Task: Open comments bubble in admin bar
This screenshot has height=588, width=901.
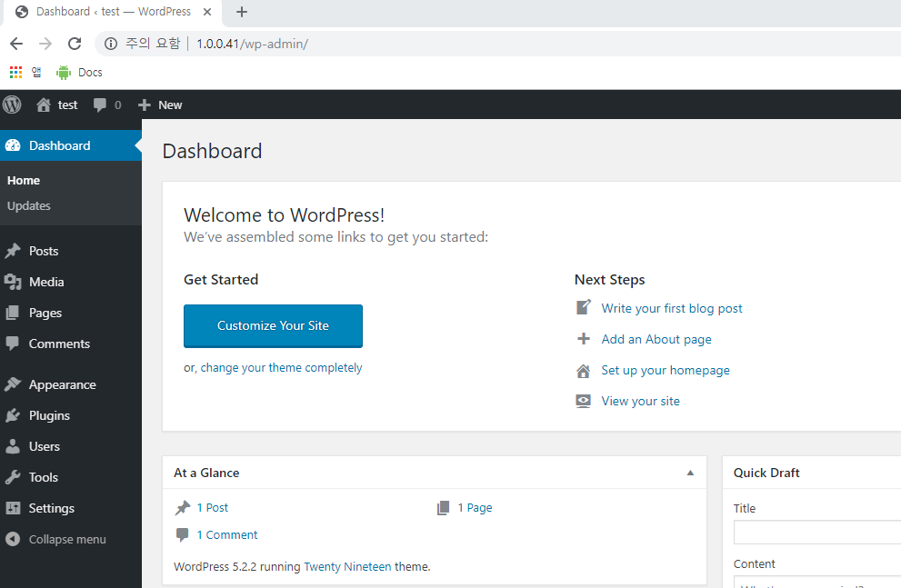Action: point(100,105)
